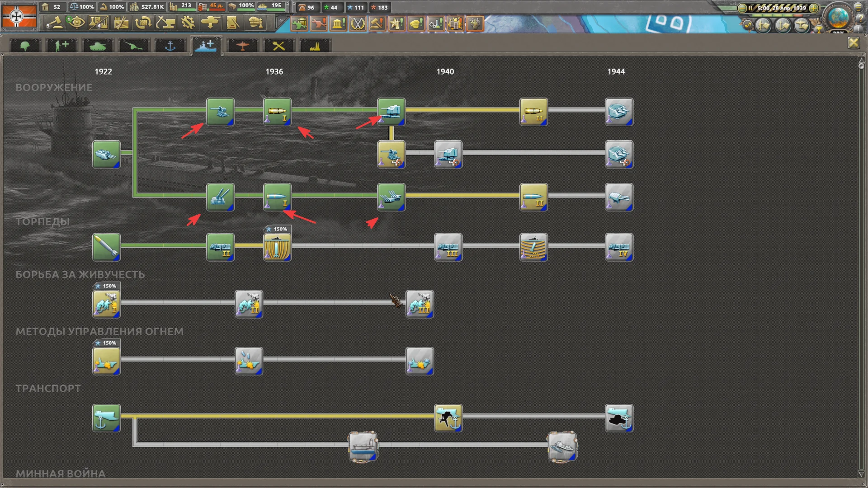Switch to the artillery cannon research tab
868x488 pixels.
tap(134, 46)
